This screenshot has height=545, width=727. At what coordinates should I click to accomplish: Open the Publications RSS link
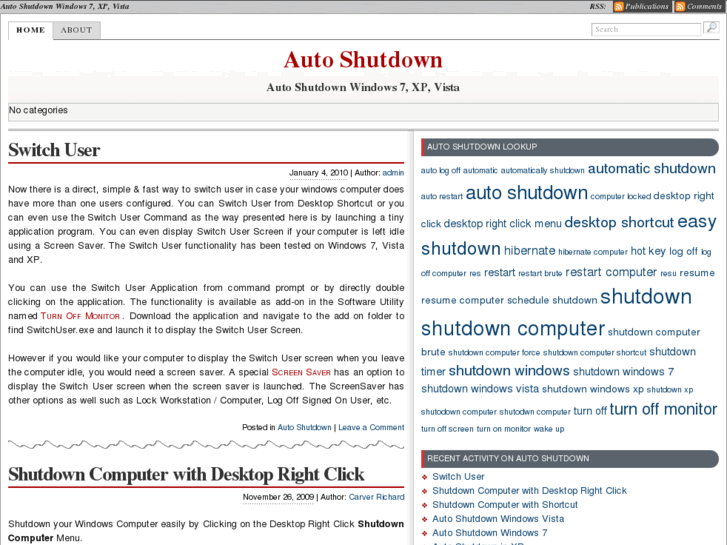pos(646,6)
